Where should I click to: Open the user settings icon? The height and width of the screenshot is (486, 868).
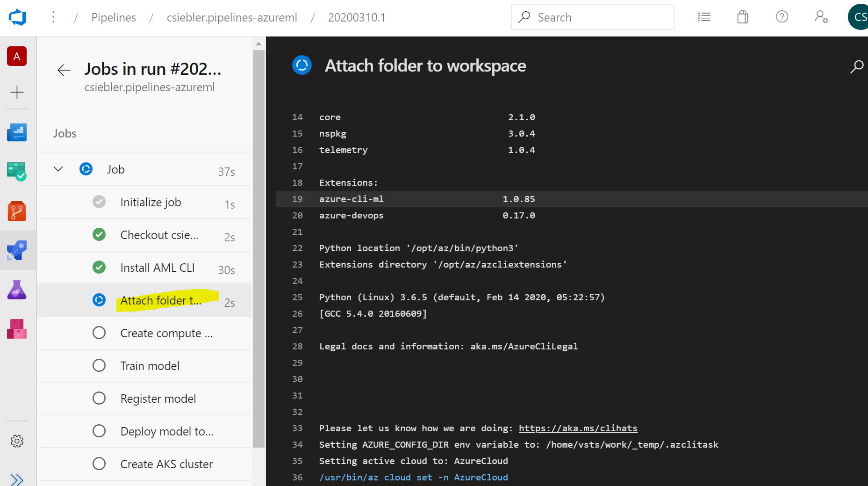point(821,17)
